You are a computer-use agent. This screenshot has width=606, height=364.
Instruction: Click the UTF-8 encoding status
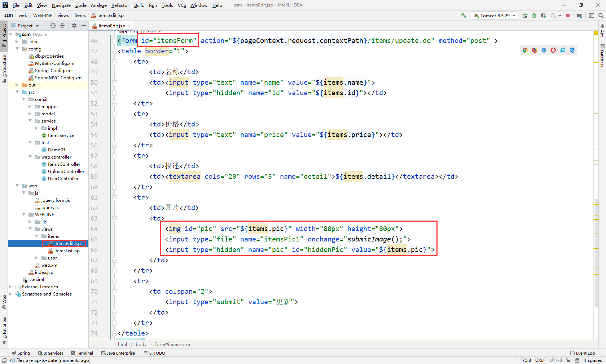(556, 360)
